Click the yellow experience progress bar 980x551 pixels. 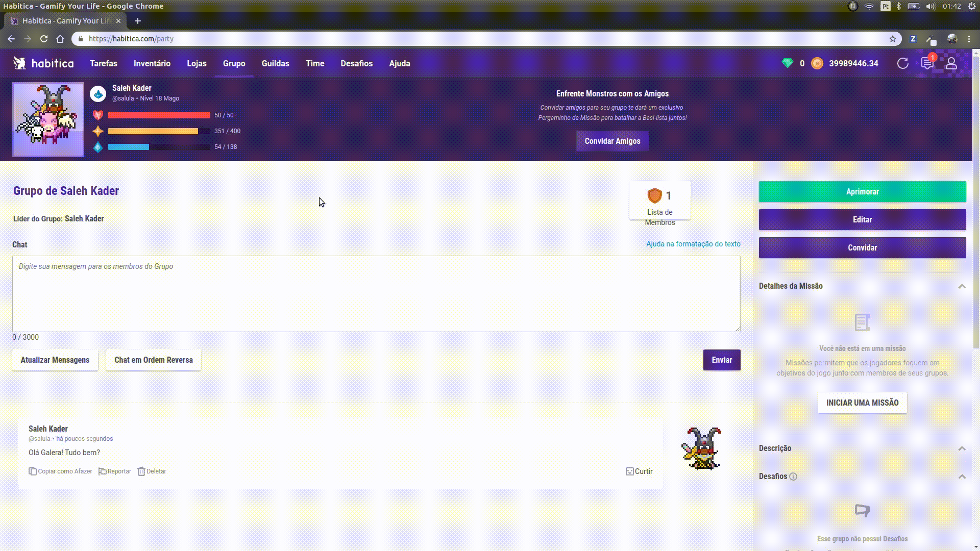[159, 131]
